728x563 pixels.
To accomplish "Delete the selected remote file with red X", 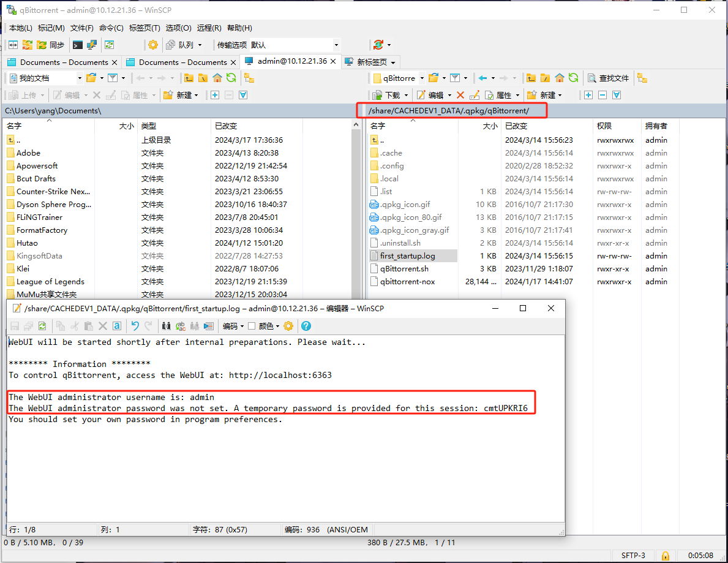I will (x=460, y=95).
